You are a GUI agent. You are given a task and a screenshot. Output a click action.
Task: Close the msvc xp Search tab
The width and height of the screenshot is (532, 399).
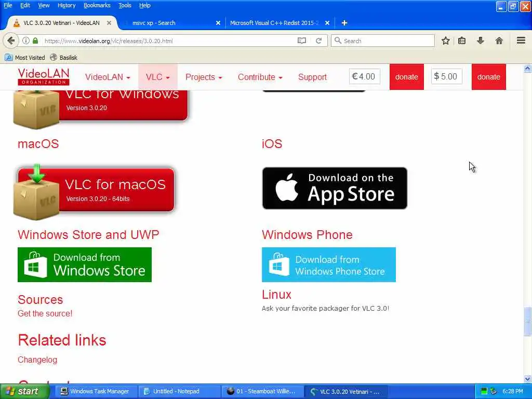click(218, 23)
